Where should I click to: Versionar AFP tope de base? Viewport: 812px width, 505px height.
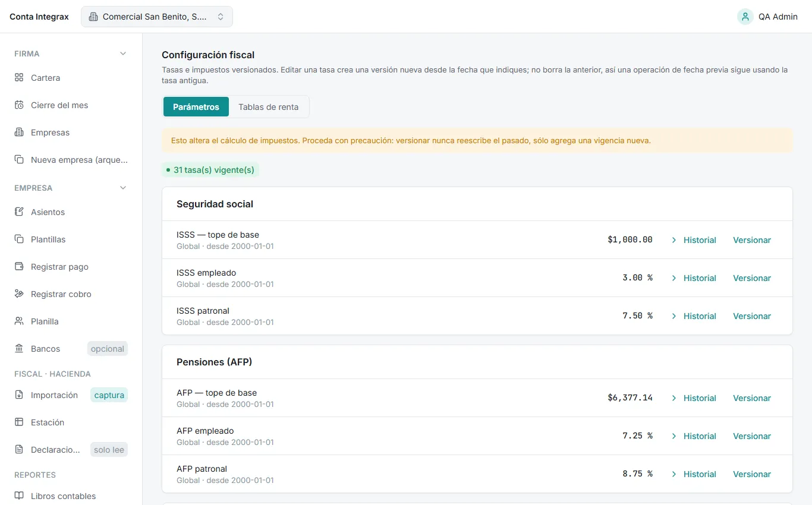[752, 398]
